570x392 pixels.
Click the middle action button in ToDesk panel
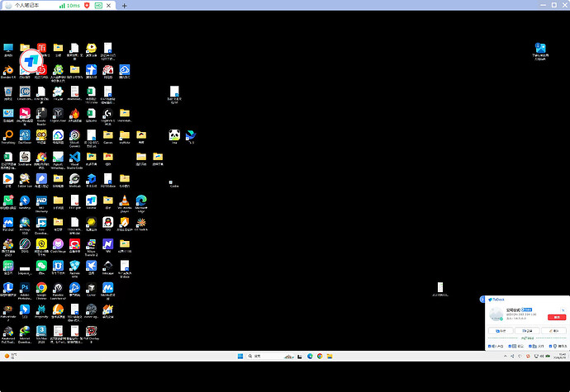click(x=527, y=331)
